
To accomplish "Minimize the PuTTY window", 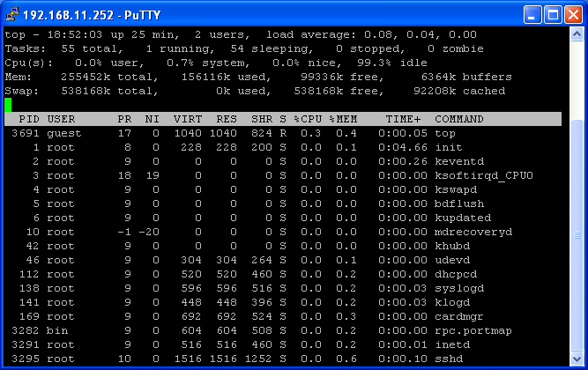I will [532, 14].
